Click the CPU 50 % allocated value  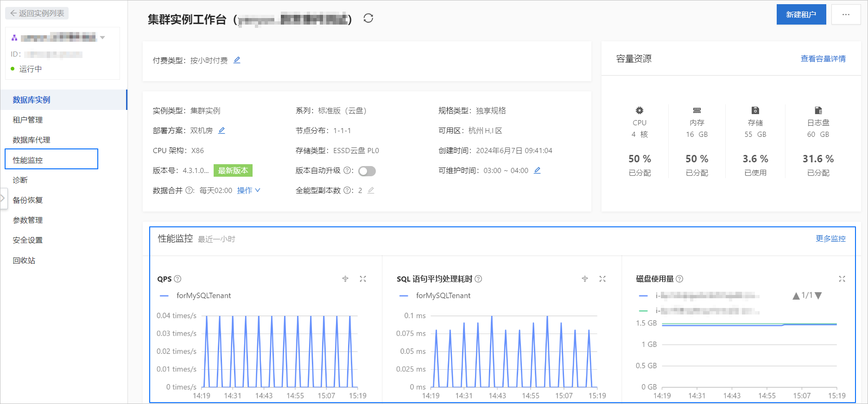coord(640,159)
